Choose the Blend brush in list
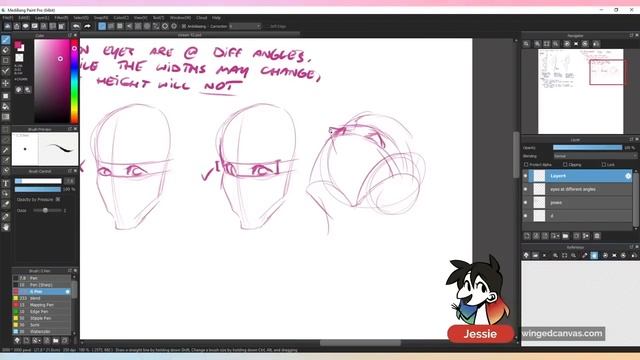Image resolution: width=640 pixels, height=360 pixels. tap(42, 298)
